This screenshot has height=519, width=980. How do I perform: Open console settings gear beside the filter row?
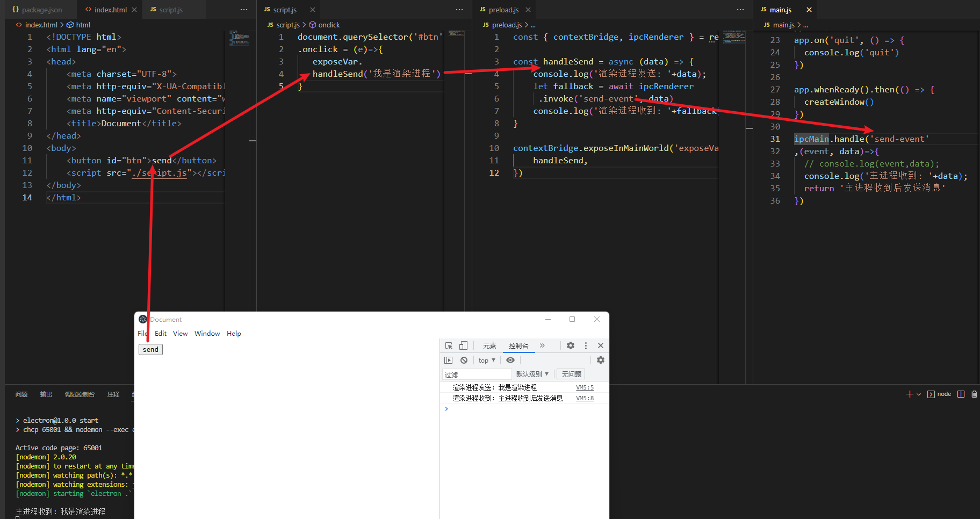(601, 360)
